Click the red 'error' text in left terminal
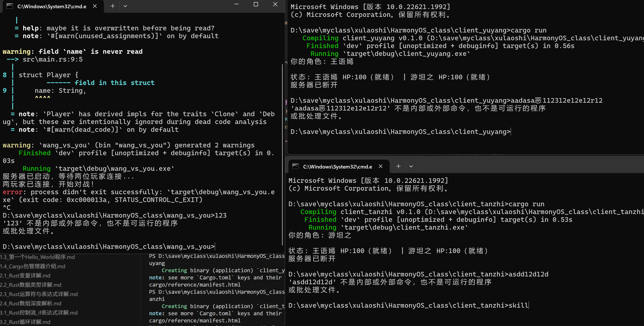Image resolution: width=644 pixels, height=326 pixels. (x=12, y=192)
